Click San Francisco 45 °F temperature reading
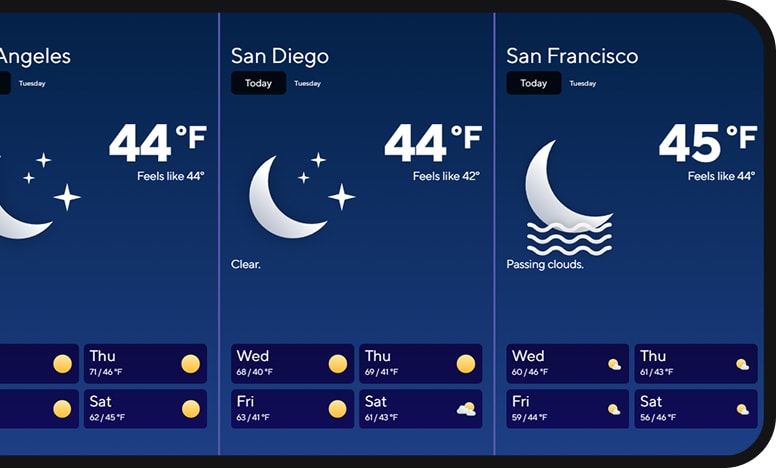 pyautogui.click(x=706, y=144)
